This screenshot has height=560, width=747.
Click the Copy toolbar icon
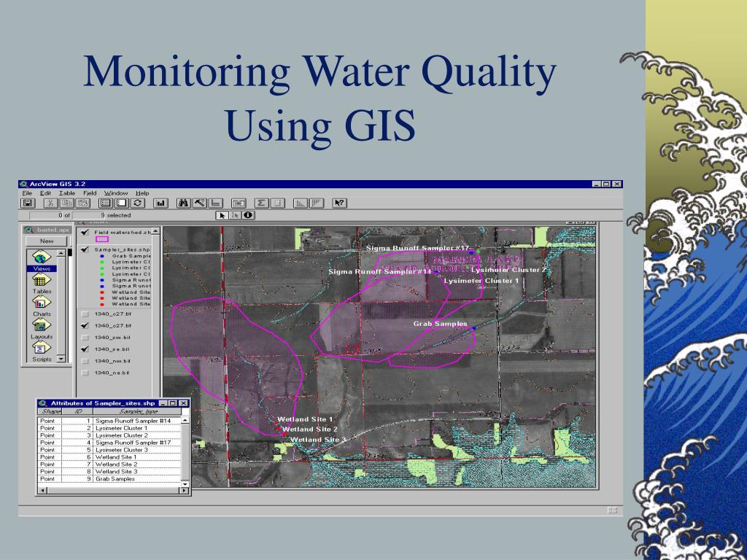click(x=66, y=203)
